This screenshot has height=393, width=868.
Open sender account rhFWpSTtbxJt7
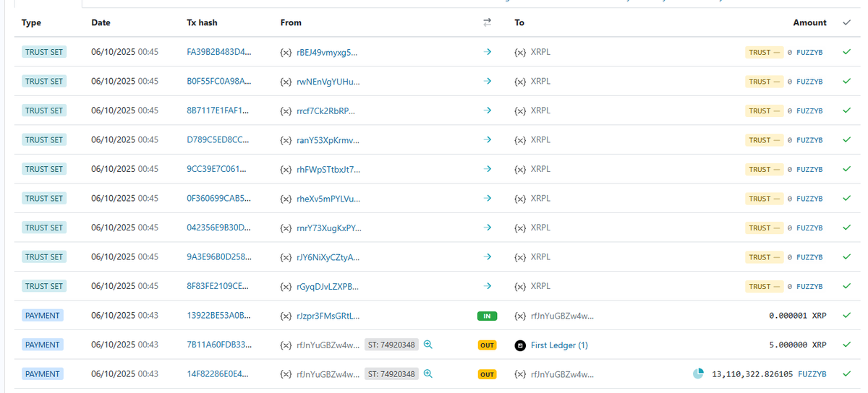tap(328, 169)
